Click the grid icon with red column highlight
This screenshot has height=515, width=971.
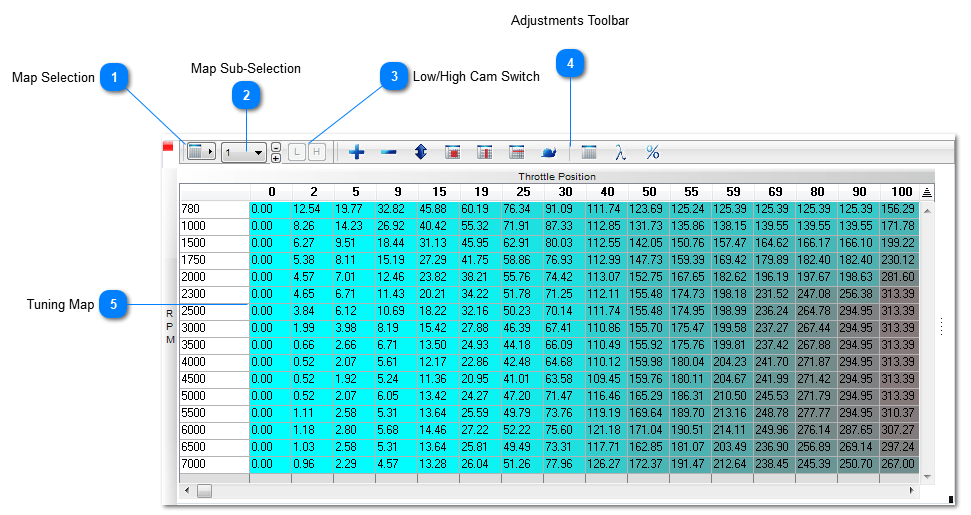485,152
